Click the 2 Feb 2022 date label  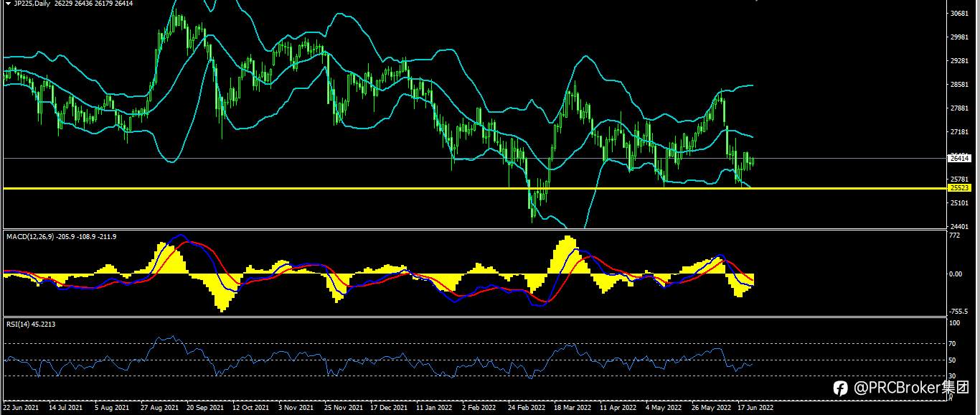coord(479,407)
